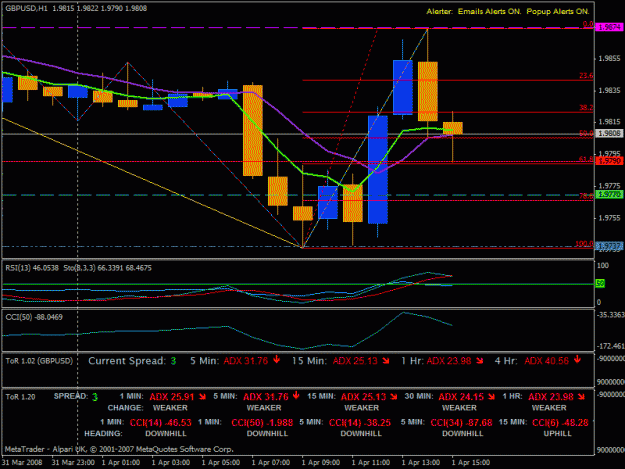Select the magenta 1.9874 price label
This screenshot has width=625, height=469.
(609, 27)
